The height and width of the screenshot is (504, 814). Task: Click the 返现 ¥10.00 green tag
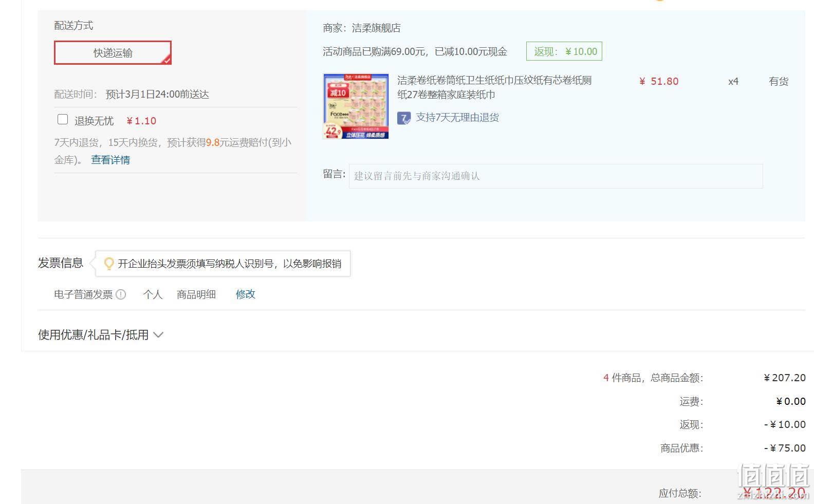(x=564, y=51)
